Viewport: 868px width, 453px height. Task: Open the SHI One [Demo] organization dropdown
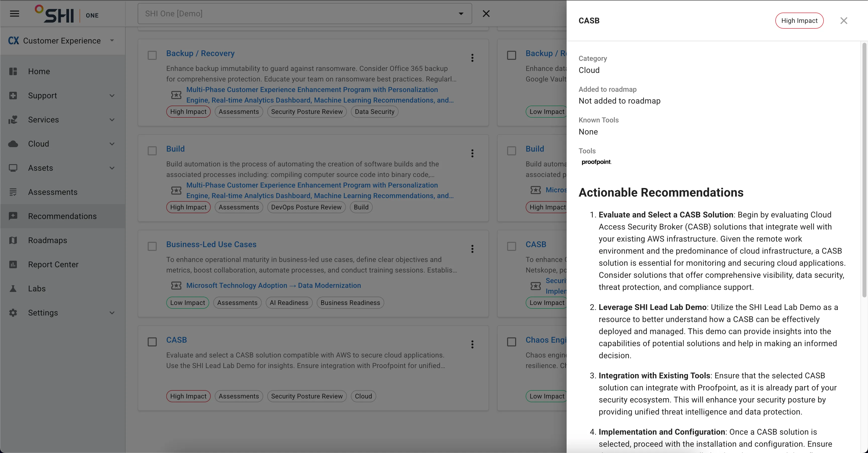pos(305,14)
